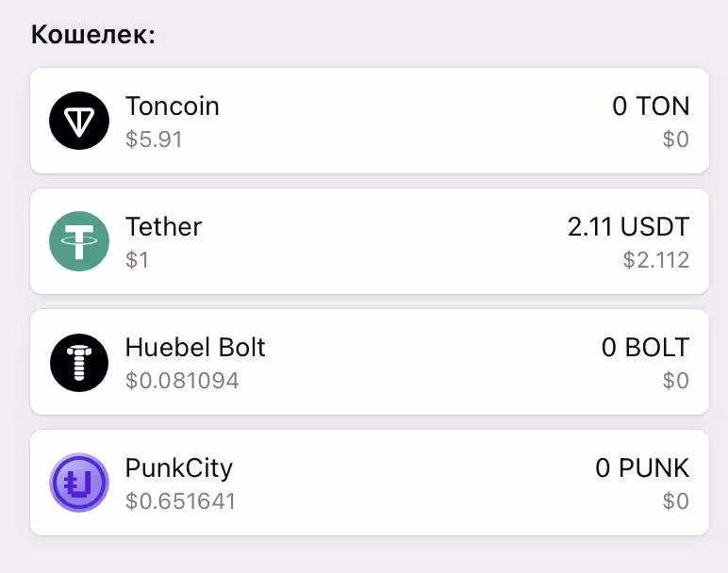The height and width of the screenshot is (573, 728).
Task: Click the $2.112 Tether dollar value
Action: [x=656, y=260]
